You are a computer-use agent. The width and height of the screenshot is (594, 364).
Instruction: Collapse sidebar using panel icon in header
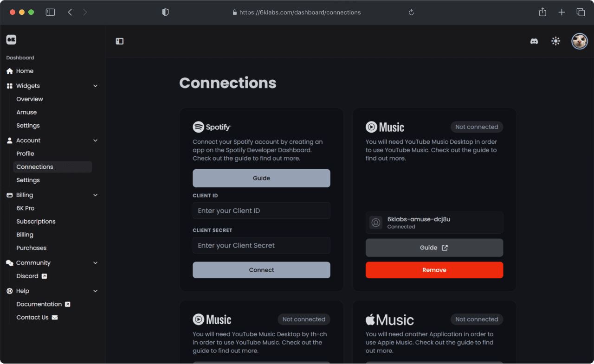[120, 41]
